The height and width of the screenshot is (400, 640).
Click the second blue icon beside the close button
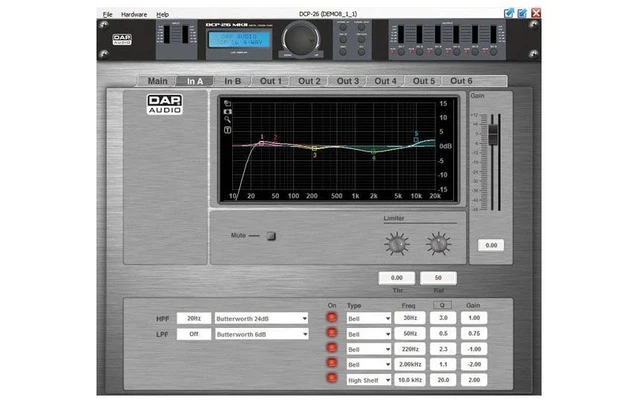point(522,13)
